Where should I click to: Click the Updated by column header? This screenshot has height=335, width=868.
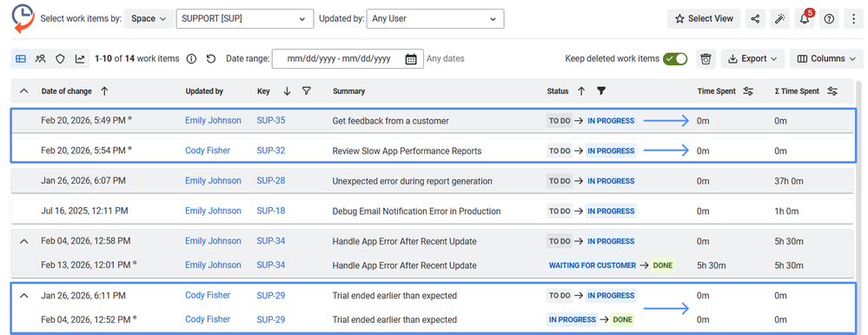coord(204,91)
